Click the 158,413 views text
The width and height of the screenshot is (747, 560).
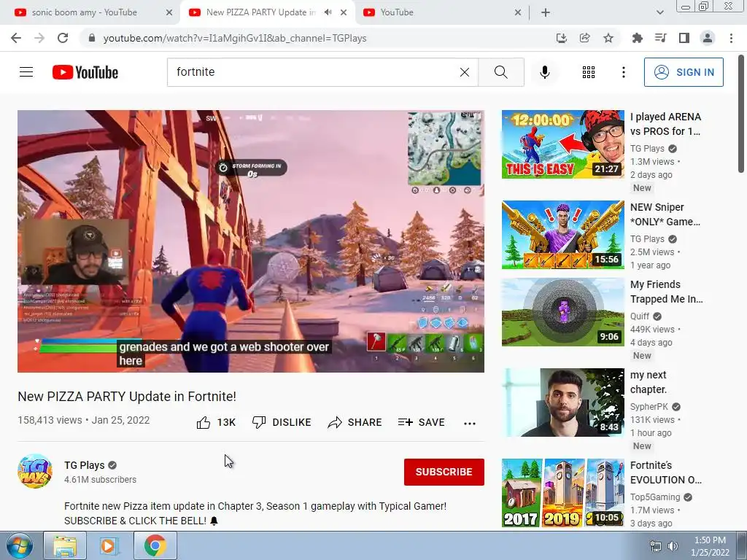[x=50, y=420]
